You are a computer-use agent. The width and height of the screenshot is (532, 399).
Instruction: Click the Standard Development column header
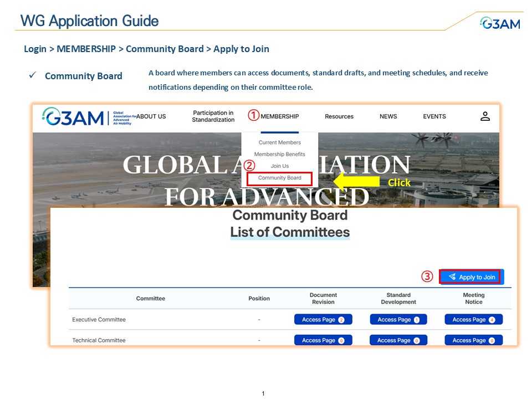click(x=398, y=299)
